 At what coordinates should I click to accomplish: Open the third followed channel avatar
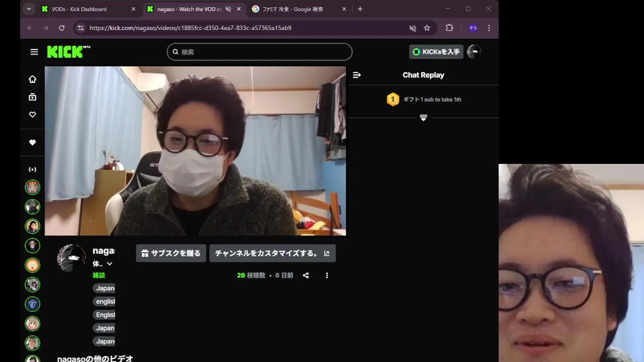click(x=32, y=226)
